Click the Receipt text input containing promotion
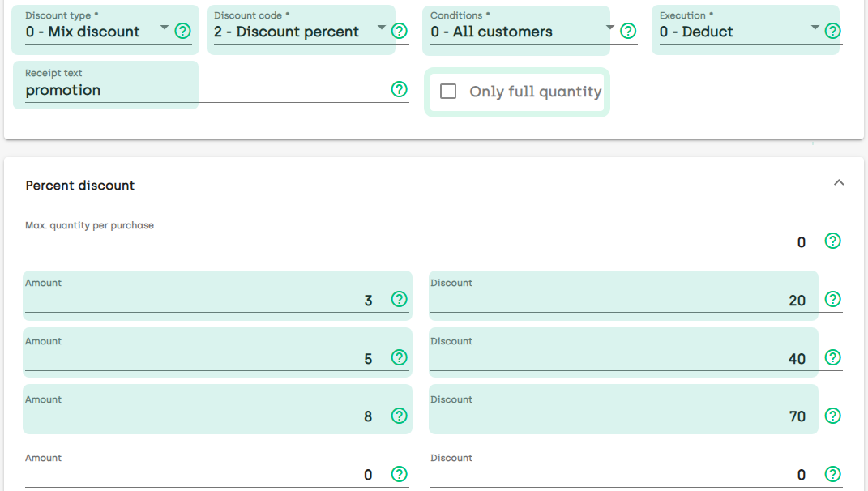The image size is (868, 491). pos(203,90)
